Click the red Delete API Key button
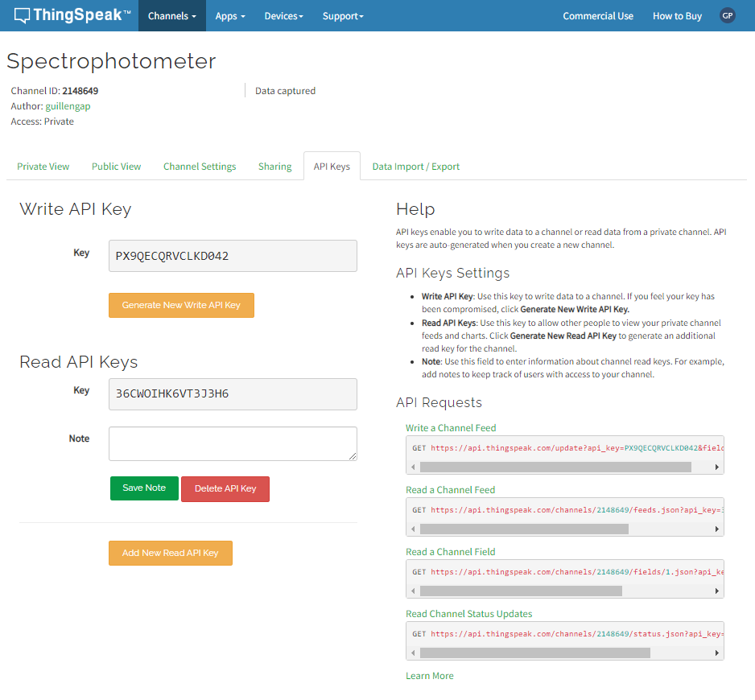 pyautogui.click(x=225, y=488)
